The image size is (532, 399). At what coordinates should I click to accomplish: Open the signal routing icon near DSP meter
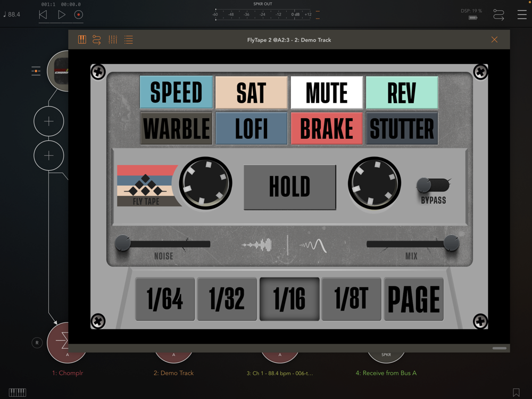(x=498, y=14)
